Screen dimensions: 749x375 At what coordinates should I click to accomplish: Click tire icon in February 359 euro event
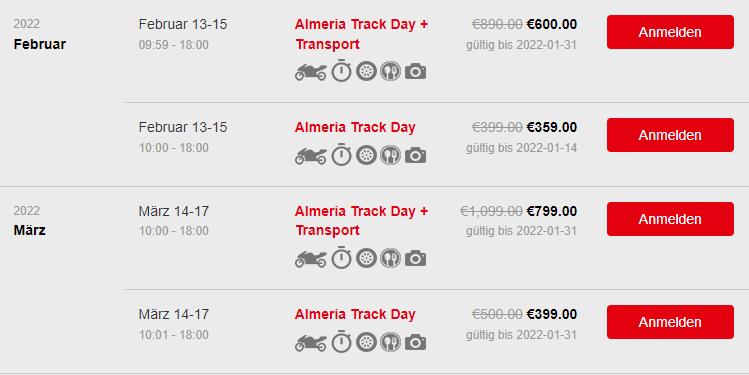coord(366,155)
